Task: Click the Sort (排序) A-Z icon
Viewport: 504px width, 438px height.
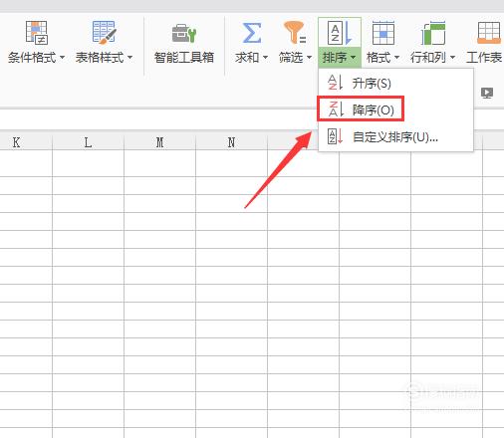Action: pos(340,33)
